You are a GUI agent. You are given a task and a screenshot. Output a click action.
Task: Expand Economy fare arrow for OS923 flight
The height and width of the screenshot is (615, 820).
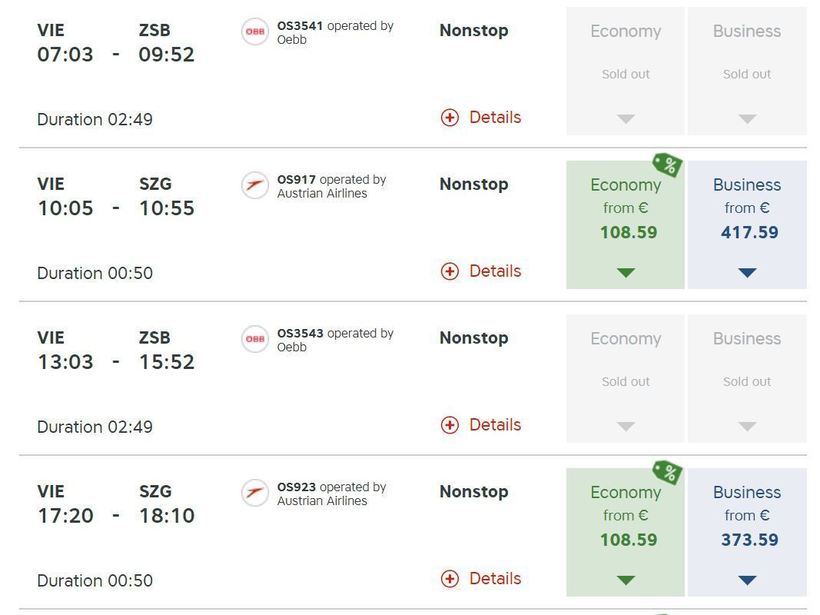click(626, 580)
